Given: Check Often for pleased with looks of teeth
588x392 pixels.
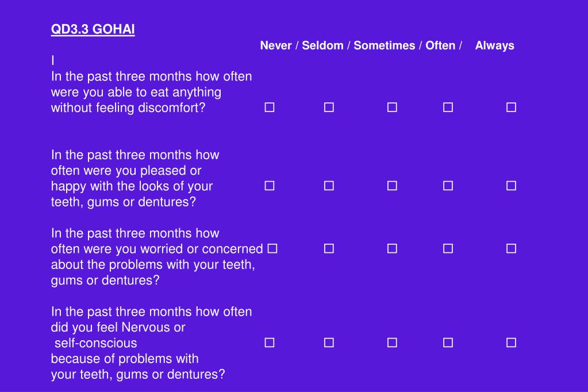Looking at the screenshot, I should tap(448, 186).
